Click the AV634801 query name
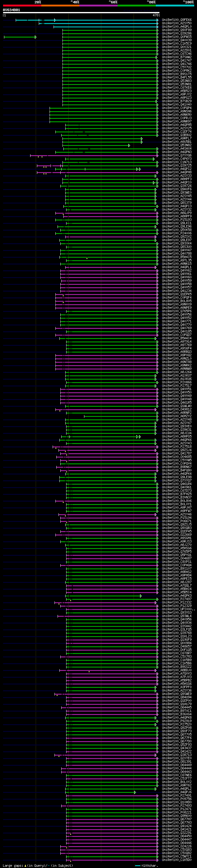Image resolution: width=197 pixels, height=868 pixels. click(x=11, y=10)
